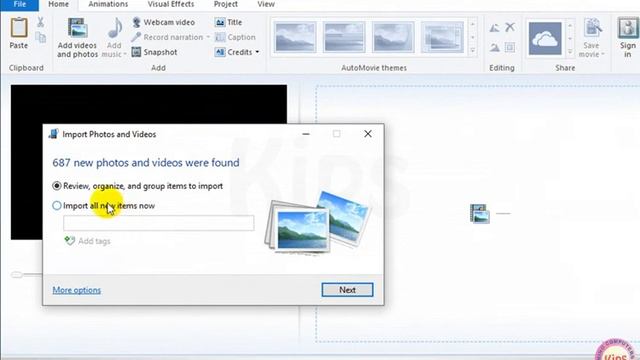
Task: Select the first AutoMovie theme thumbnail
Action: click(x=295, y=37)
